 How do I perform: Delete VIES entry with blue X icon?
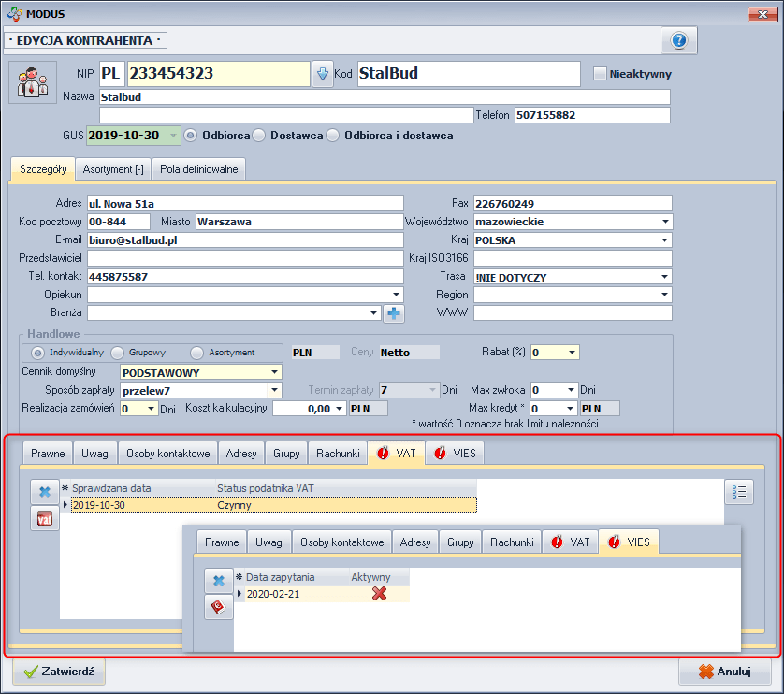(219, 581)
